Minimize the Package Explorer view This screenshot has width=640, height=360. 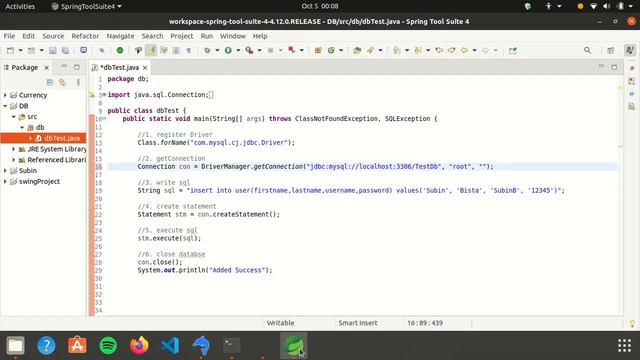click(x=64, y=67)
